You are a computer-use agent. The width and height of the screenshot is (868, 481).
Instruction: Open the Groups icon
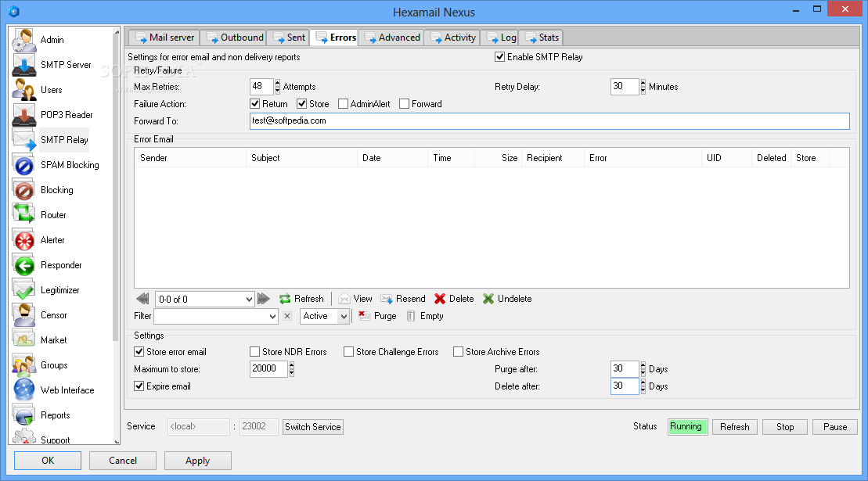pos(24,365)
